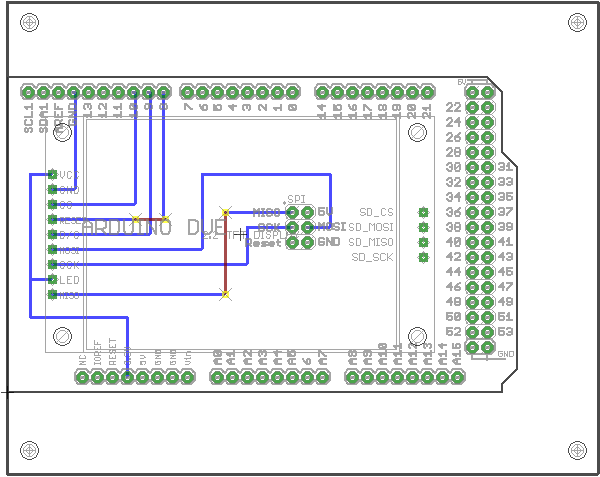Select the pin 31 pad on the right double-row header
The width and height of the screenshot is (600, 477).
pos(488,167)
